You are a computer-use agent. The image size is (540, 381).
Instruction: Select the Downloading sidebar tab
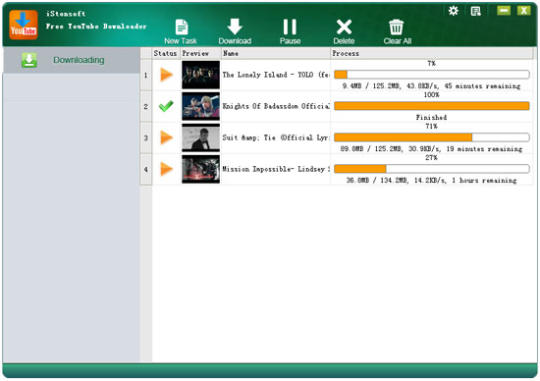tap(72, 60)
